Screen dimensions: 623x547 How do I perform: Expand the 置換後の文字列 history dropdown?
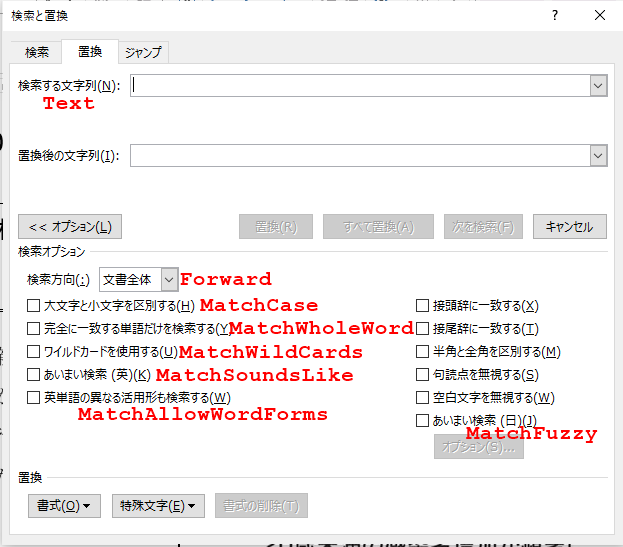pos(598,155)
